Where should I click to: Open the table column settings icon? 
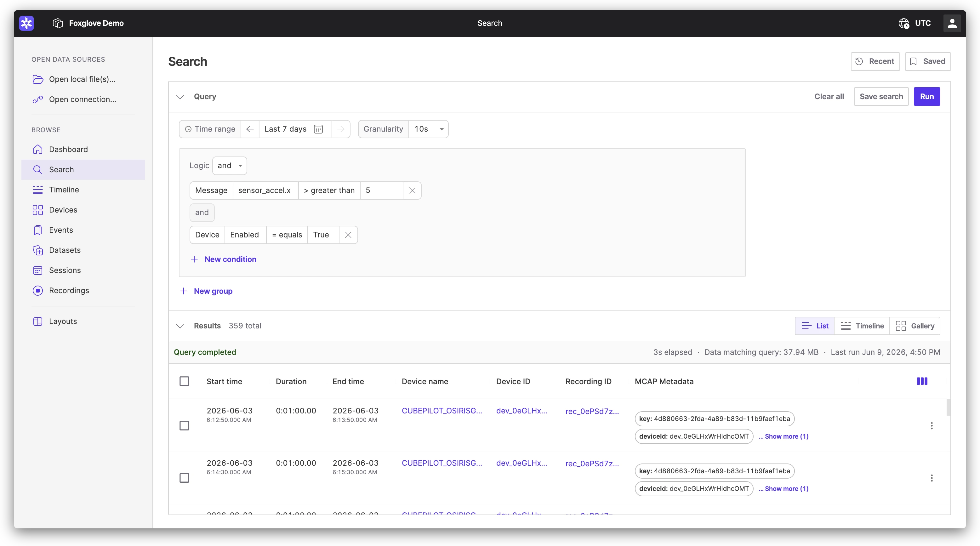[x=922, y=381]
